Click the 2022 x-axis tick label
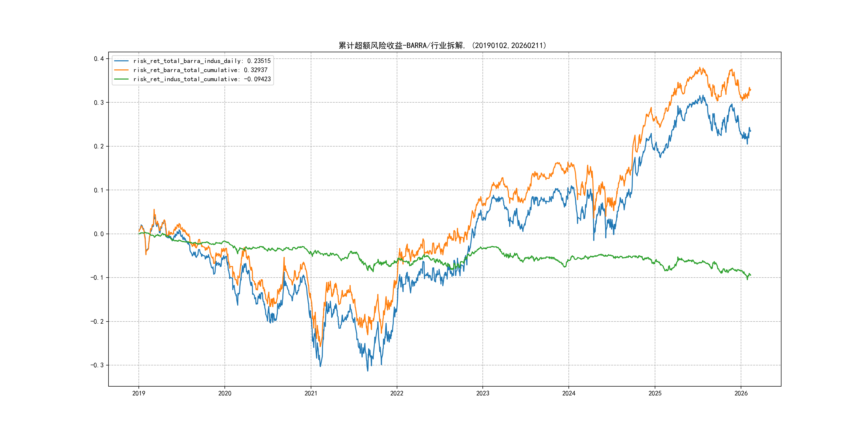The image size is (868, 434). coord(396,393)
